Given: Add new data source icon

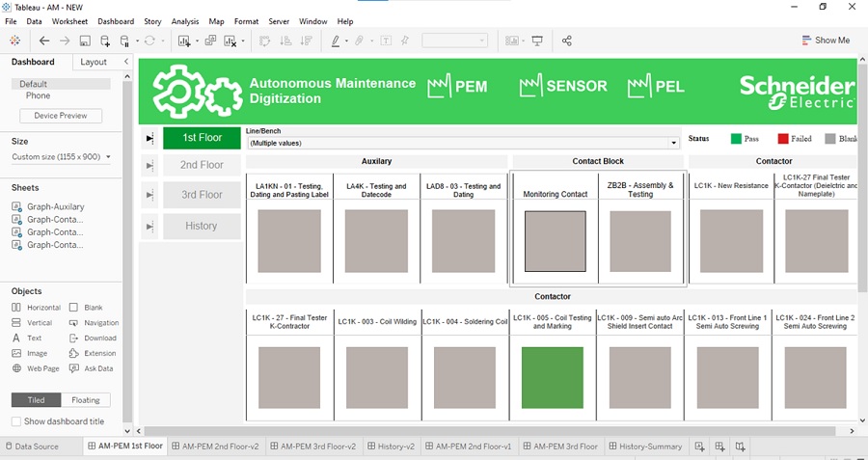Looking at the screenshot, I should pos(104,41).
